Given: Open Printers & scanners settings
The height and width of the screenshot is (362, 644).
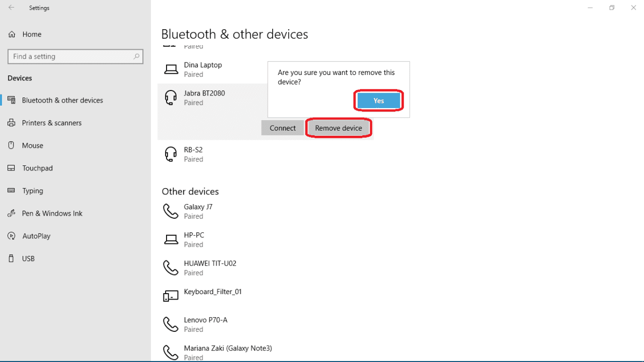Looking at the screenshot, I should click(51, 123).
